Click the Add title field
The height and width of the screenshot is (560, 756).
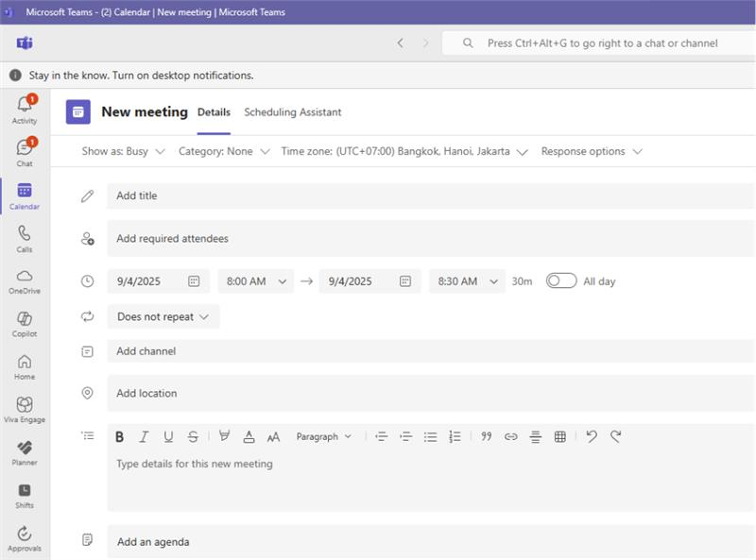pos(431,195)
